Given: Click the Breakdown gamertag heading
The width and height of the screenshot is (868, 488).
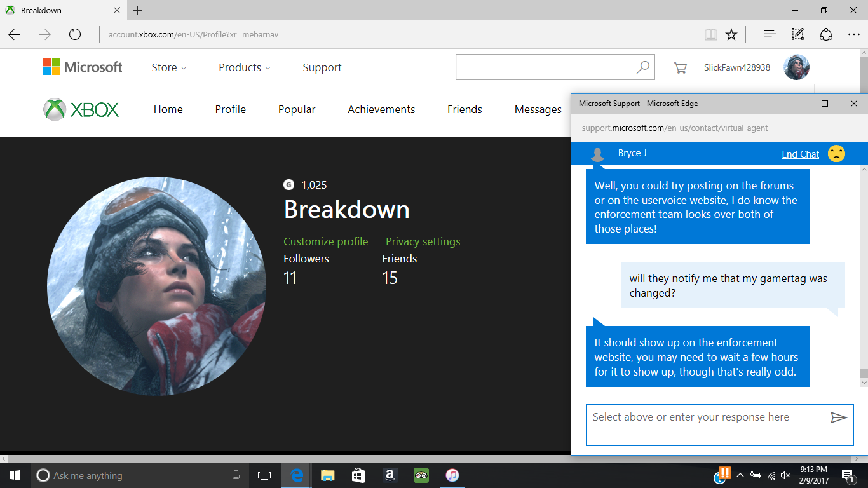Looking at the screenshot, I should pyautogui.click(x=347, y=210).
